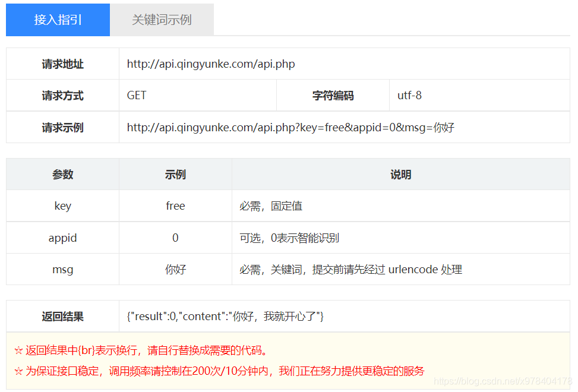Click the utf-8 encoding value

(x=409, y=96)
